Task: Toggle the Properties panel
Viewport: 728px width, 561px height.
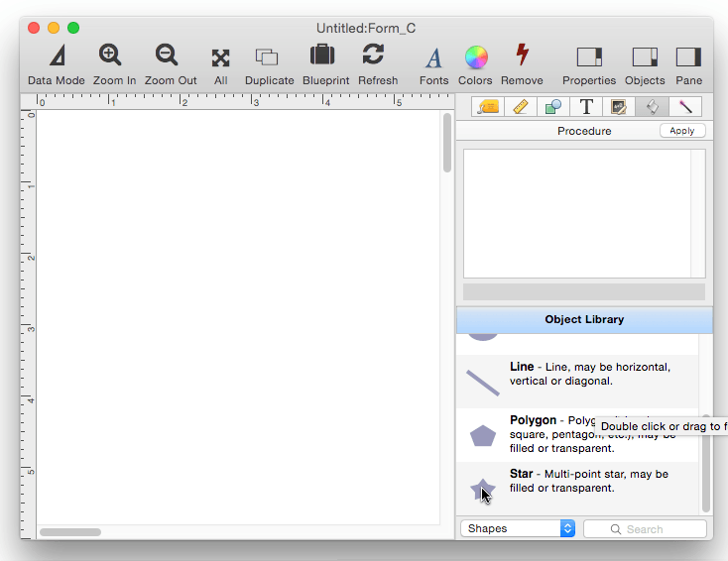Action: [x=589, y=57]
